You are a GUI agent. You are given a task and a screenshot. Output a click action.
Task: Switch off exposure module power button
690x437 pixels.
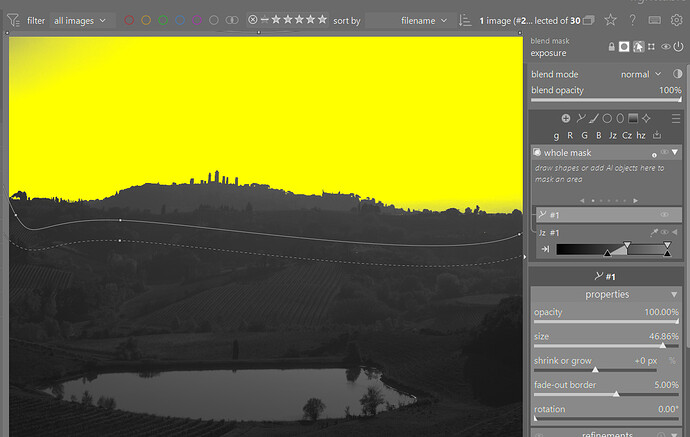(x=678, y=46)
